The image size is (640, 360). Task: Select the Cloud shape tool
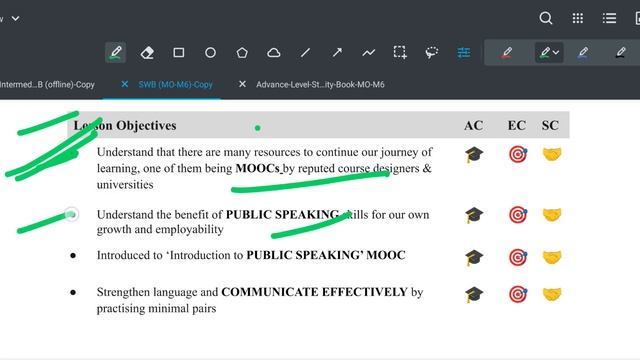(273, 53)
